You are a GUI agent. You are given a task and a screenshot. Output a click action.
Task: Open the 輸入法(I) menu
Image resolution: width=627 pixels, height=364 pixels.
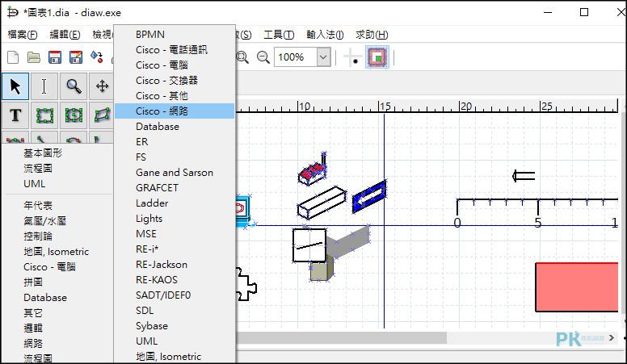[x=325, y=35]
